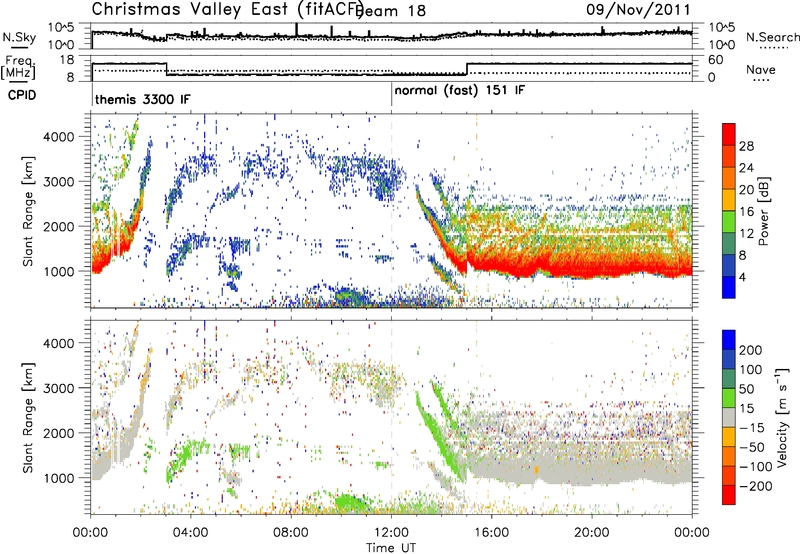Pick the light green 12–16 dB Power segment
The image size is (800, 554).
click(x=729, y=222)
